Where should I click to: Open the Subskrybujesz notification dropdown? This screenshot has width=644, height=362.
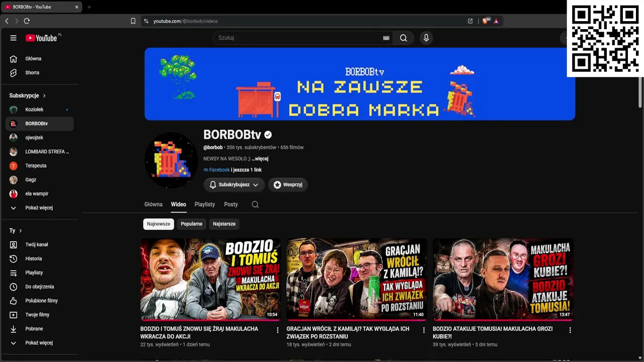[x=234, y=185]
